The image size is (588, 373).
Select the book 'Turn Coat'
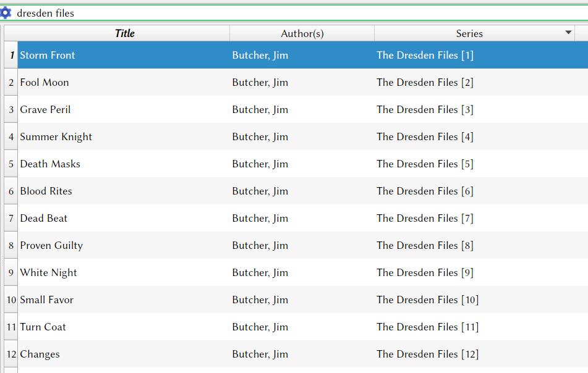pyautogui.click(x=43, y=327)
